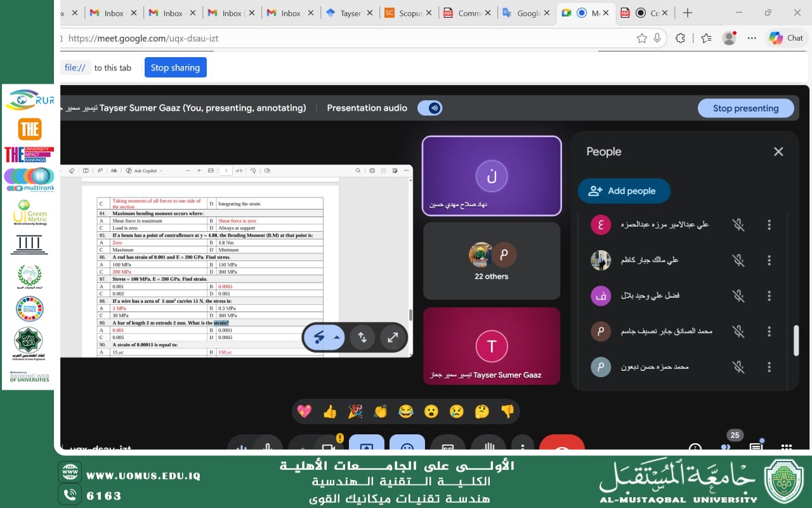Switch to the Scopus browser tab
Image resolution: width=812 pixels, height=508 pixels.
coord(407,13)
